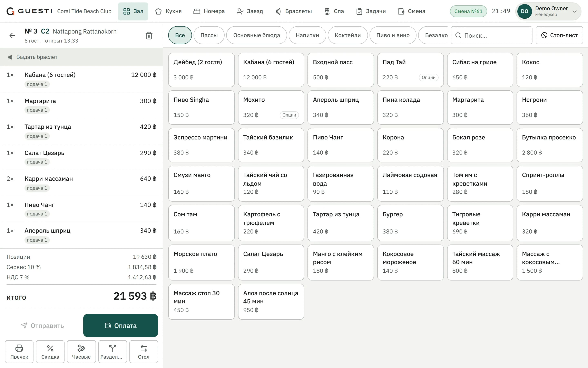Click the green Оплата payment button

coord(120,325)
